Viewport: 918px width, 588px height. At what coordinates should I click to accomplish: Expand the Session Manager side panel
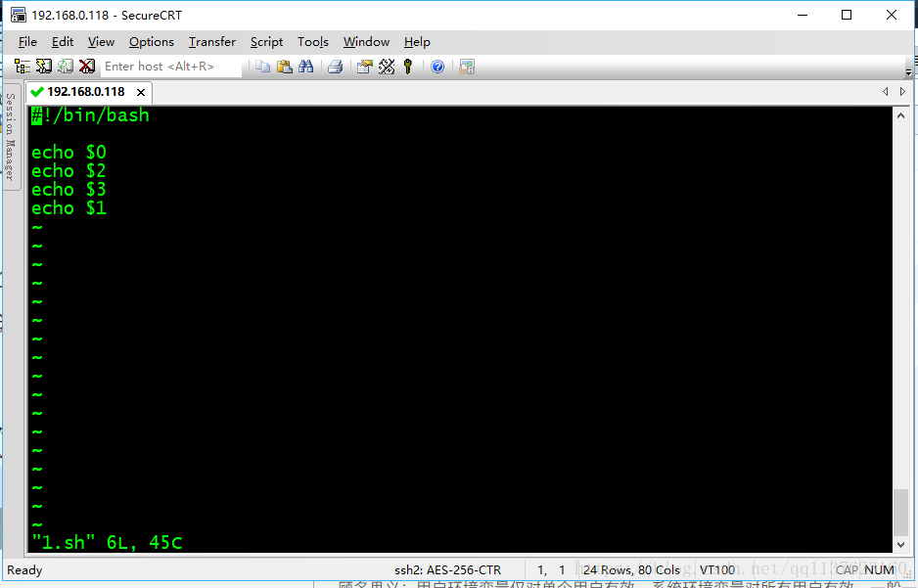[11, 137]
